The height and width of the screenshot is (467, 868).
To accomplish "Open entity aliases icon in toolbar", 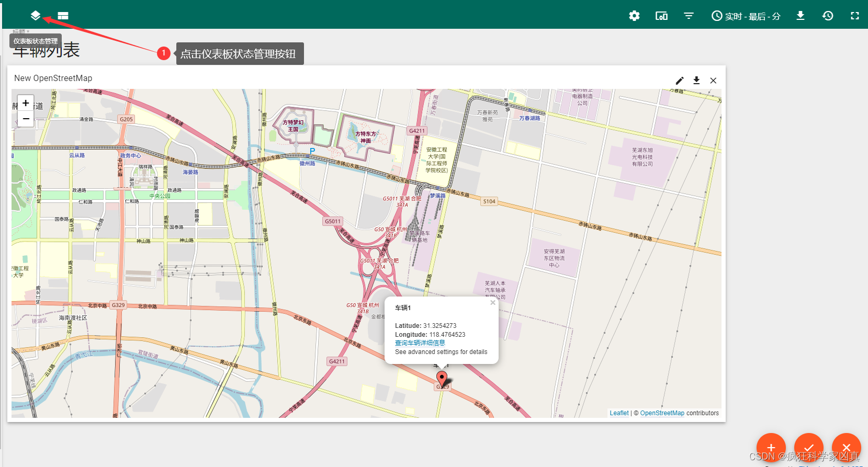I will click(661, 16).
